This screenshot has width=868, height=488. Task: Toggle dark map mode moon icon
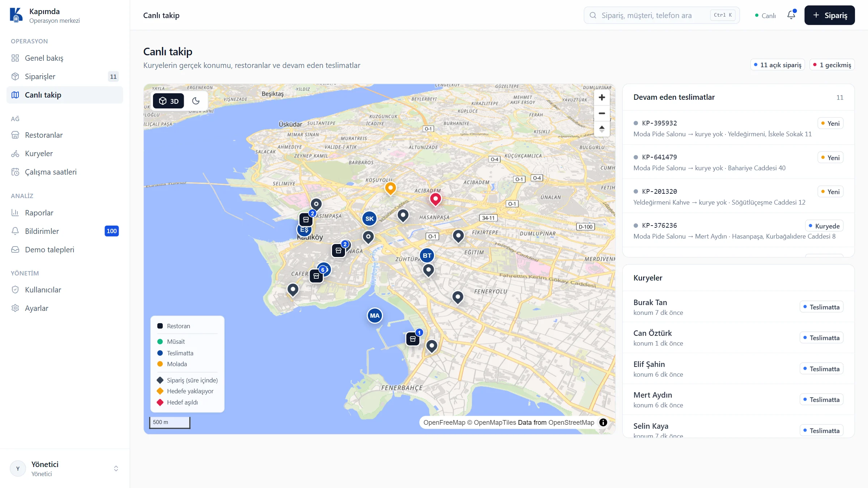tap(196, 101)
